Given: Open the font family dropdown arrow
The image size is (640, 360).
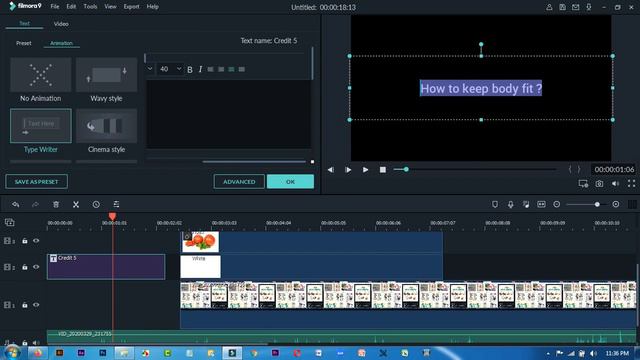Looking at the screenshot, I should click(x=150, y=69).
